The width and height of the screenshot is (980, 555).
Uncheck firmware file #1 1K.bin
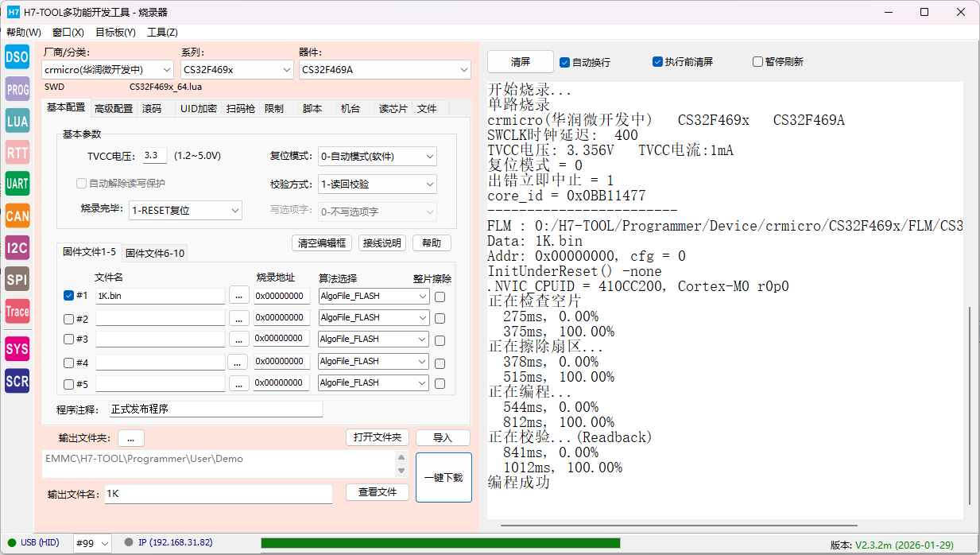pos(68,295)
